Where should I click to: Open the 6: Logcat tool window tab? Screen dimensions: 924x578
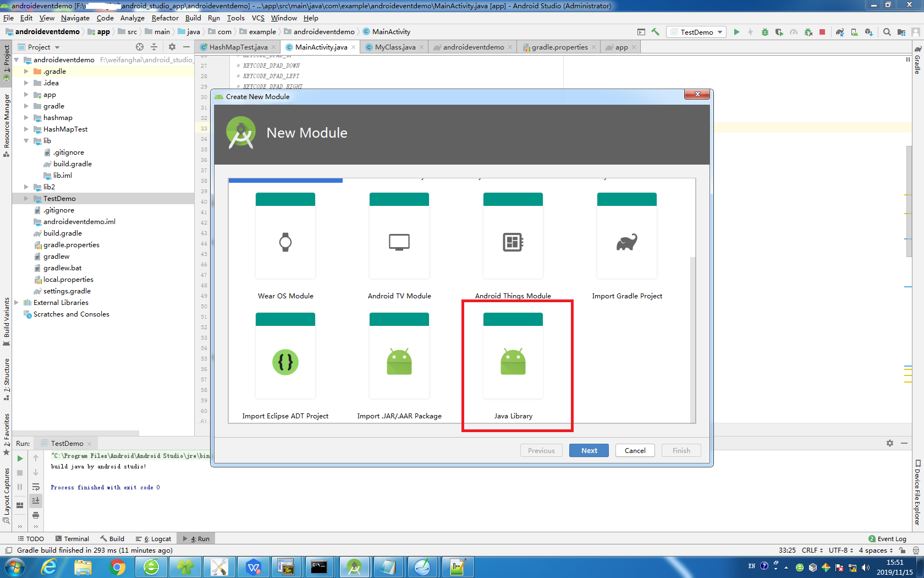[153, 538]
